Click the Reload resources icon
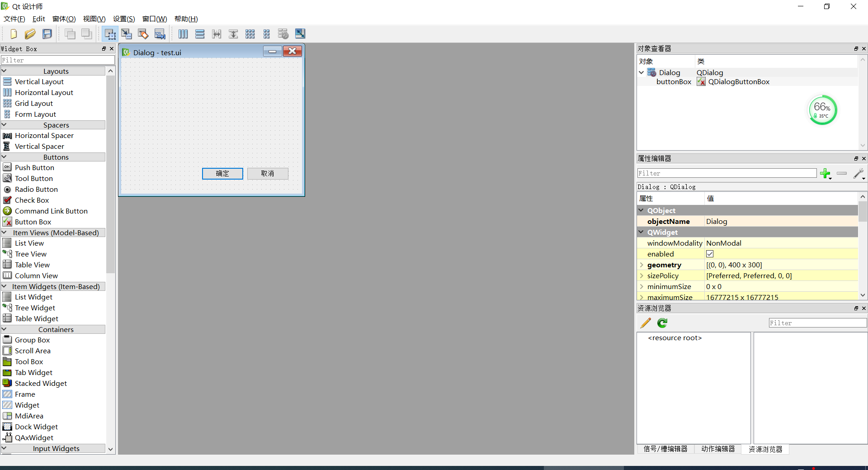This screenshot has width=868, height=470. (x=662, y=323)
